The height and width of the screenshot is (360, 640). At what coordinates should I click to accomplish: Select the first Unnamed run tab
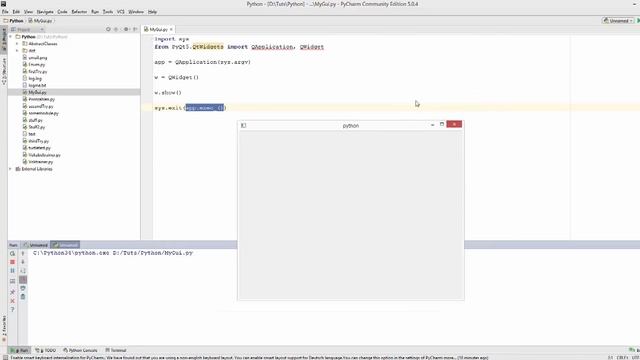(x=36, y=245)
